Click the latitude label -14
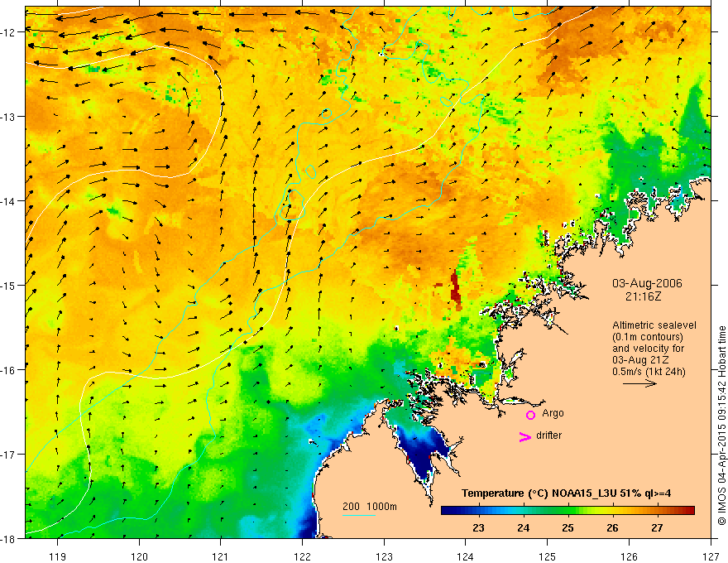The height and width of the screenshot is (563, 728). coord(9,201)
